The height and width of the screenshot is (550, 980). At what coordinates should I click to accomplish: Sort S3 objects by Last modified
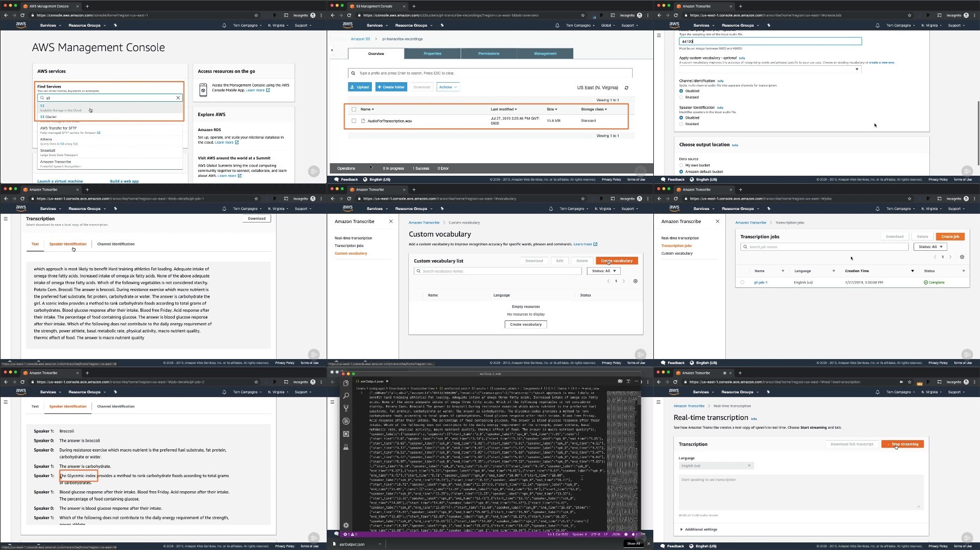(x=504, y=109)
